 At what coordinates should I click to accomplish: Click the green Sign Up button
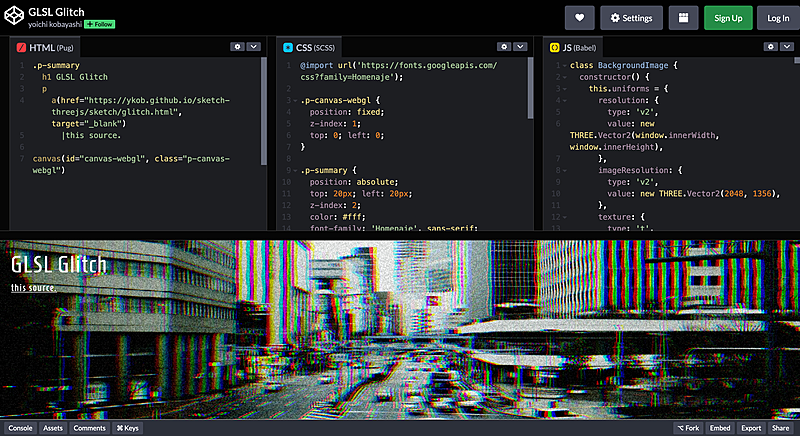coord(728,17)
